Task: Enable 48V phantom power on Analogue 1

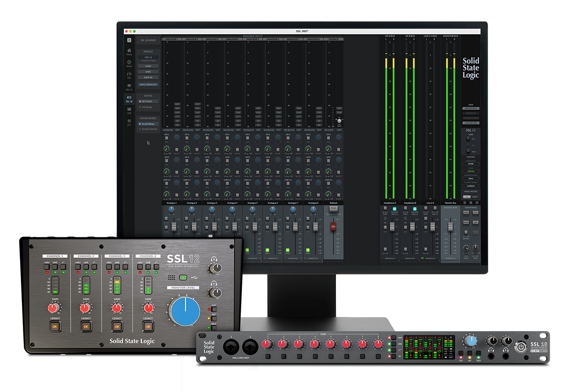Action: (177, 108)
